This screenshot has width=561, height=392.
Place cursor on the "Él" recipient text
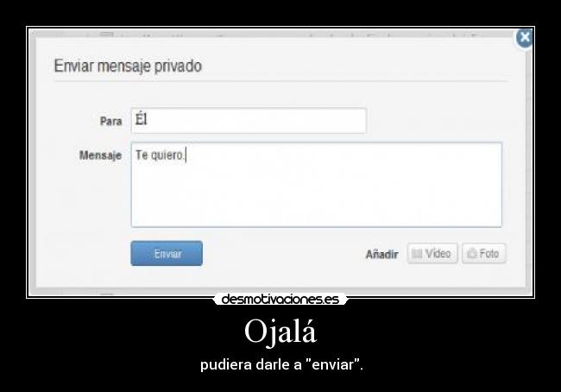click(x=142, y=118)
